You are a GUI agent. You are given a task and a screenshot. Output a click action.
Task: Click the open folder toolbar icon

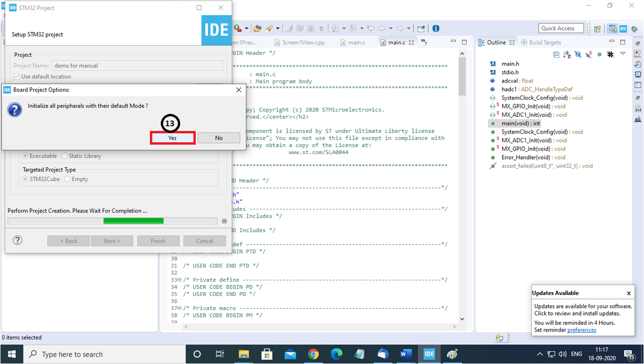click(257, 28)
